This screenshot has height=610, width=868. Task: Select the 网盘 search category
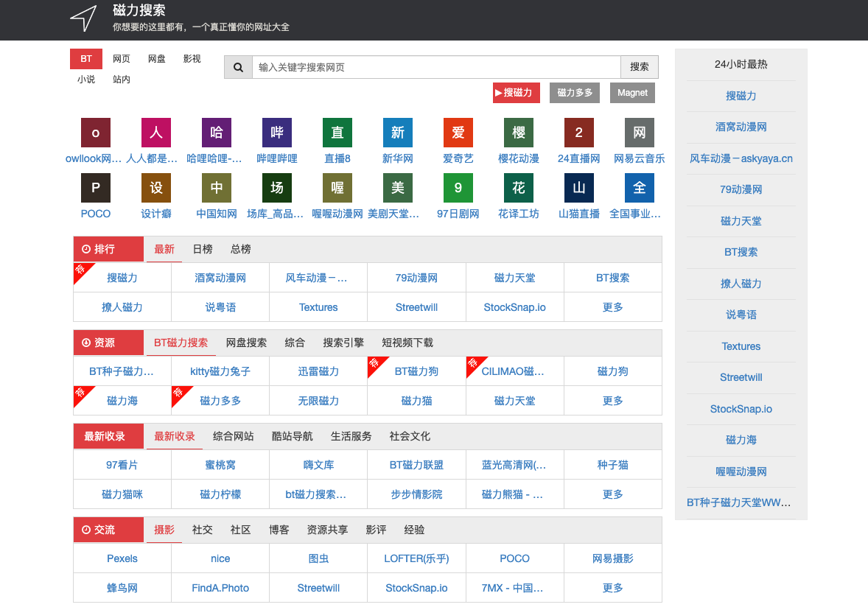click(x=157, y=59)
